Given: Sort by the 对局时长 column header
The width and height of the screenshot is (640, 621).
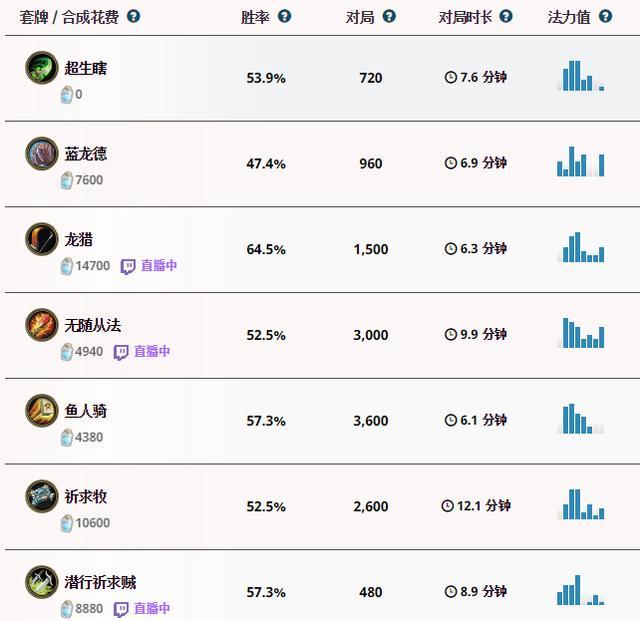Looking at the screenshot, I should (465, 17).
